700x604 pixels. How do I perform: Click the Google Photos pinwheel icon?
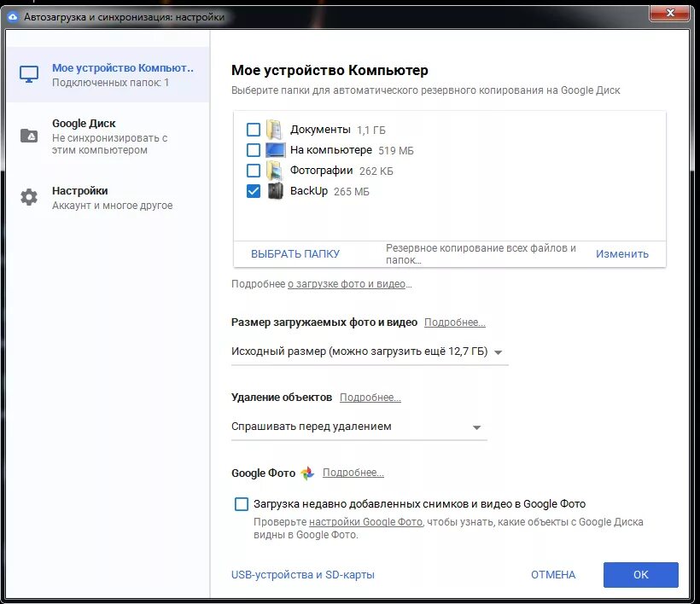pyautogui.click(x=307, y=473)
